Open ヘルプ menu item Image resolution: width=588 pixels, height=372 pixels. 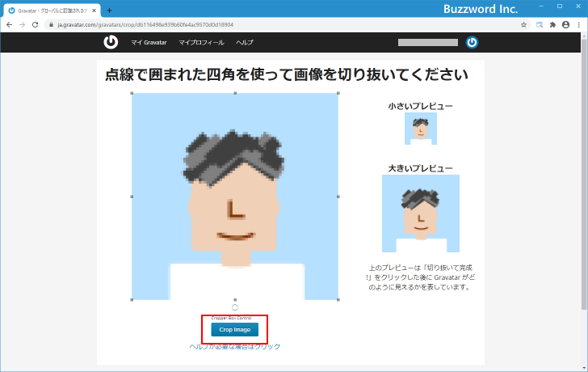245,42
